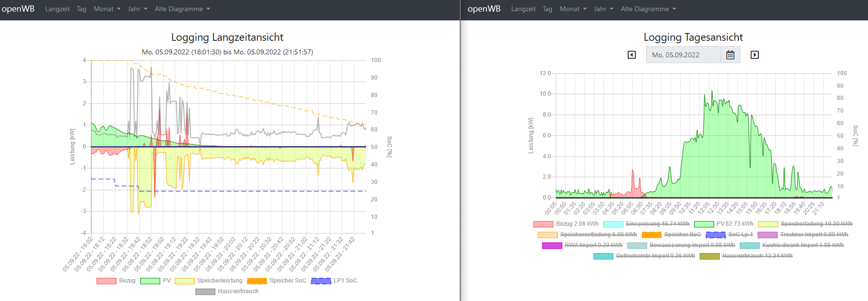Image resolution: width=868 pixels, height=301 pixels.
Task: Open Jahr dropdown in right panel navbar
Action: click(603, 9)
